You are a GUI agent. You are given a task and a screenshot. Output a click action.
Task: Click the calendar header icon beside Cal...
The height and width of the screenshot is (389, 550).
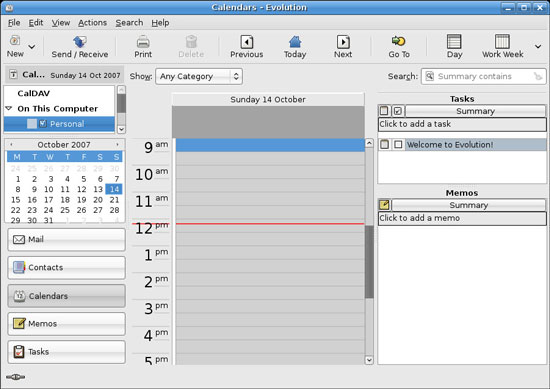coord(13,74)
